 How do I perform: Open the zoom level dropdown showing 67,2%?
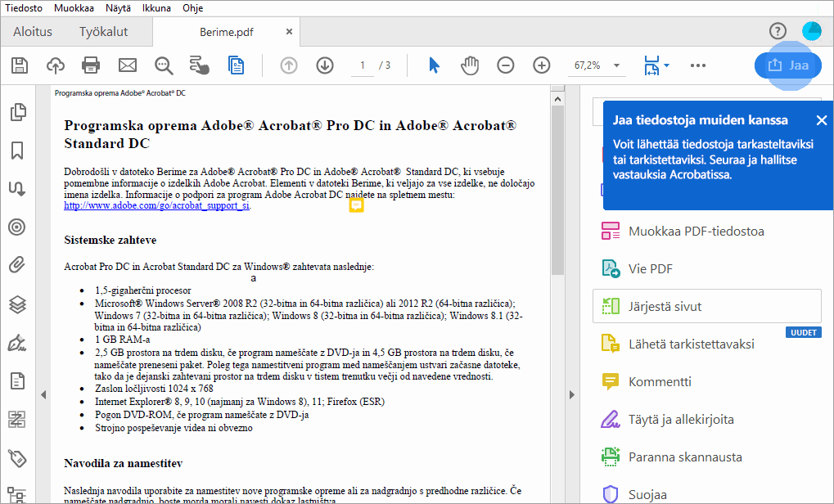[x=615, y=65]
